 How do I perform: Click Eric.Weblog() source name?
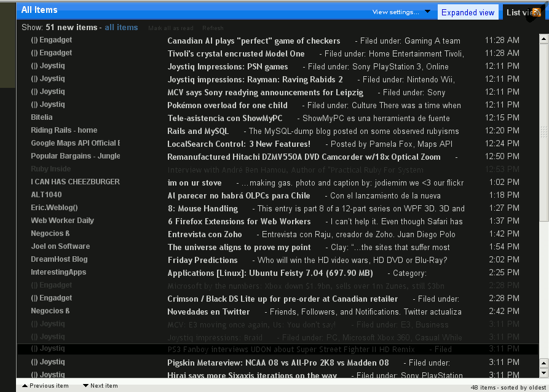point(54,208)
